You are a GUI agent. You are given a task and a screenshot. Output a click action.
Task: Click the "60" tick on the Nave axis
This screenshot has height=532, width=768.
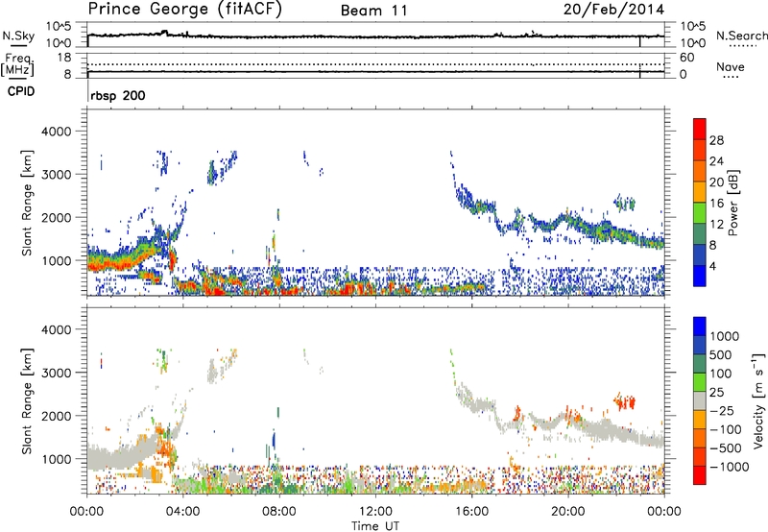click(x=686, y=58)
